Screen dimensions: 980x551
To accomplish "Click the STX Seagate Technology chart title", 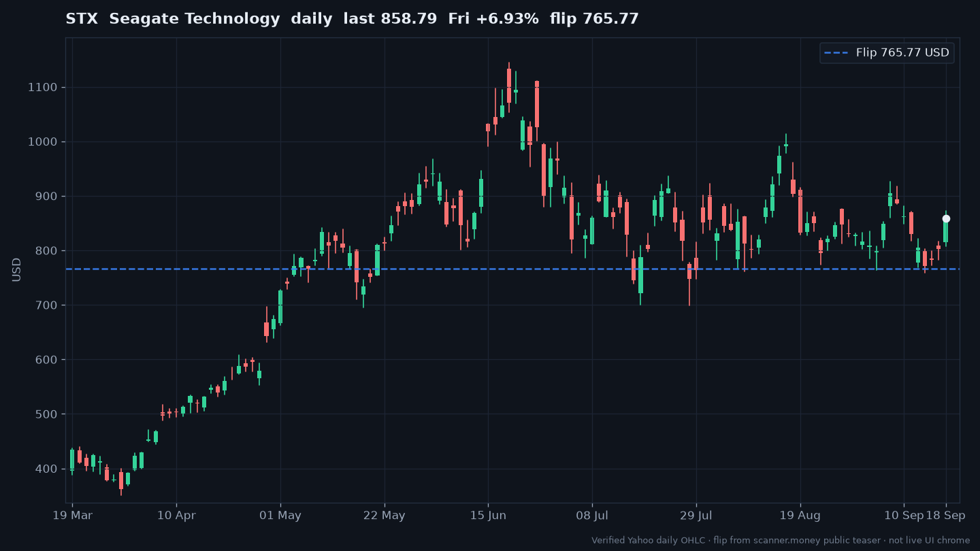I will point(352,19).
